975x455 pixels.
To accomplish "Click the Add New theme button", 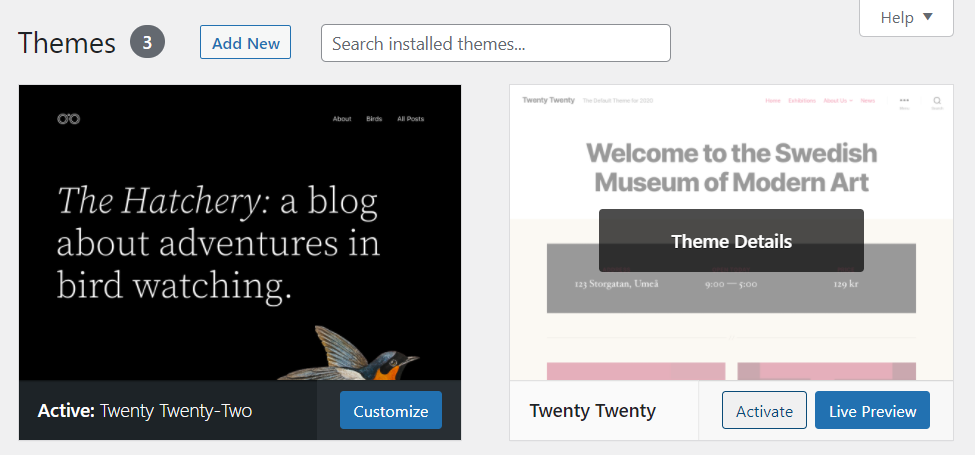I will 246,42.
